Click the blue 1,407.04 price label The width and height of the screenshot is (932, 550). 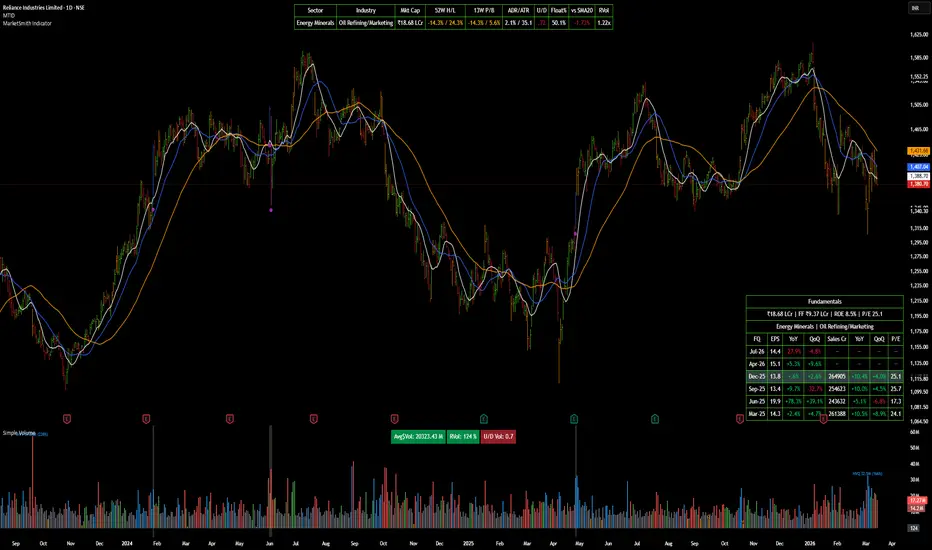[x=918, y=167]
